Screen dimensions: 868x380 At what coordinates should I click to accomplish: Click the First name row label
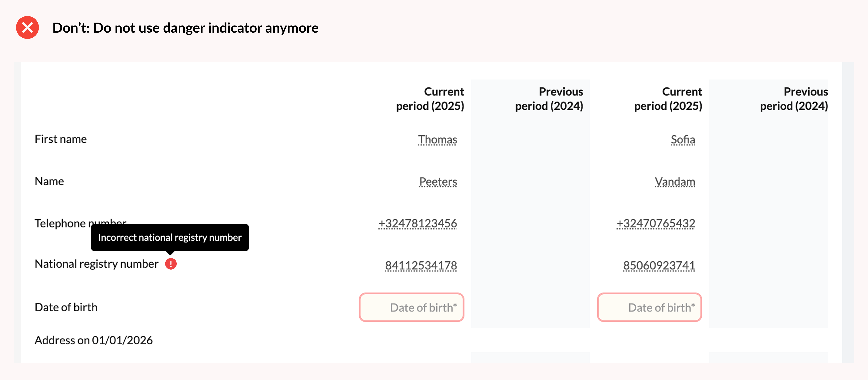click(x=61, y=139)
